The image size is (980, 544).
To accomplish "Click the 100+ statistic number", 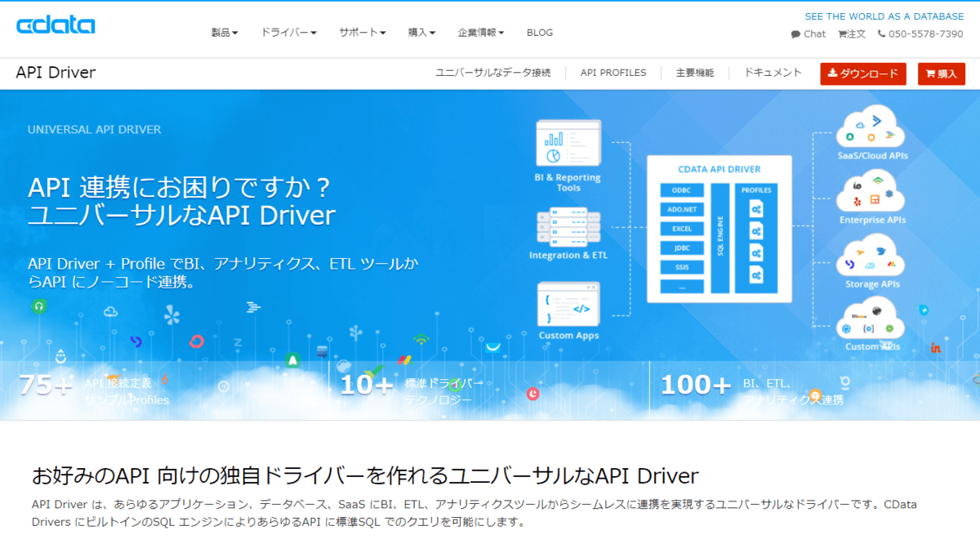I will point(696,385).
